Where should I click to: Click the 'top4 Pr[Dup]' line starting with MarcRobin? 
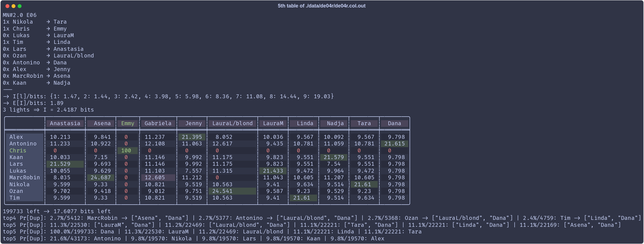point(322,218)
